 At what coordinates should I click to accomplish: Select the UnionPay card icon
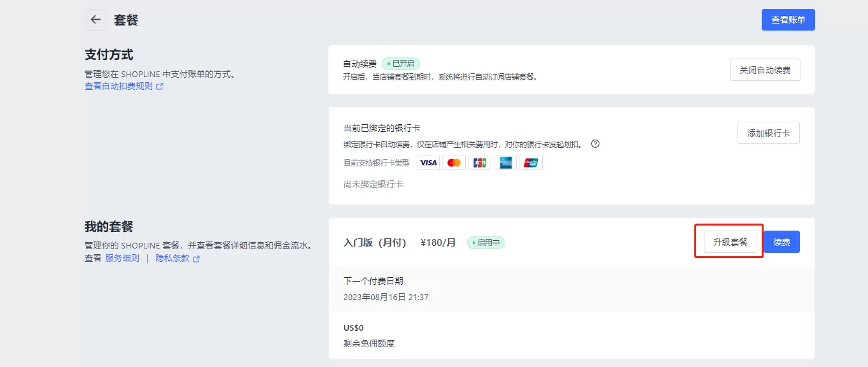point(531,162)
